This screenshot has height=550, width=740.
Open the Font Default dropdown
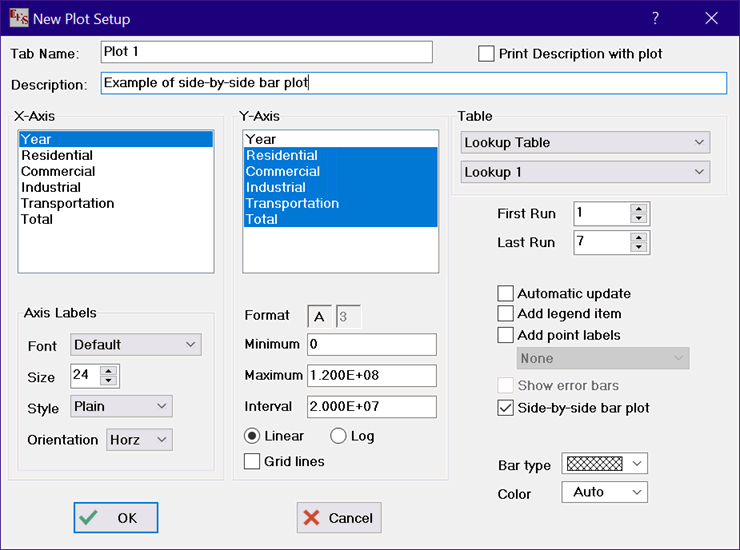pos(136,345)
